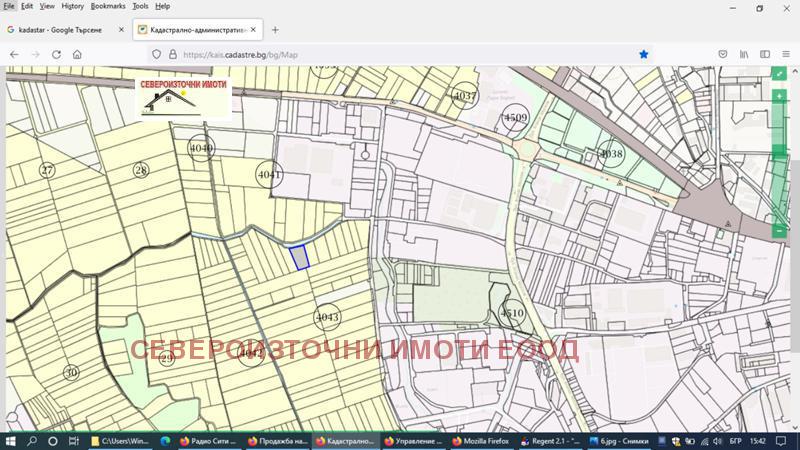
Task: Reload the page in the browser
Action: (x=56, y=54)
